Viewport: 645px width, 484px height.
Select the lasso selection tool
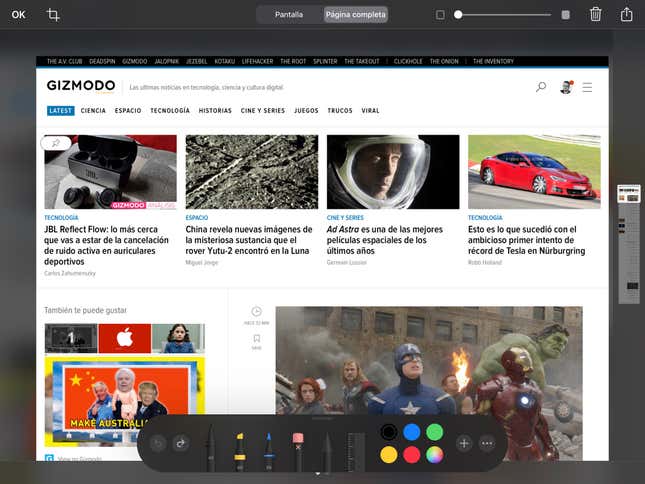[327, 451]
